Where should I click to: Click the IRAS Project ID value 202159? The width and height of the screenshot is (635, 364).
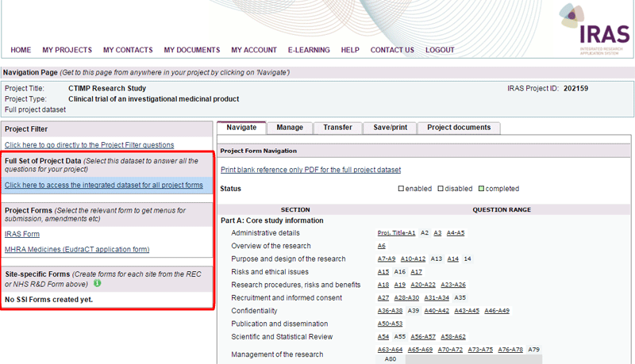[x=575, y=88]
